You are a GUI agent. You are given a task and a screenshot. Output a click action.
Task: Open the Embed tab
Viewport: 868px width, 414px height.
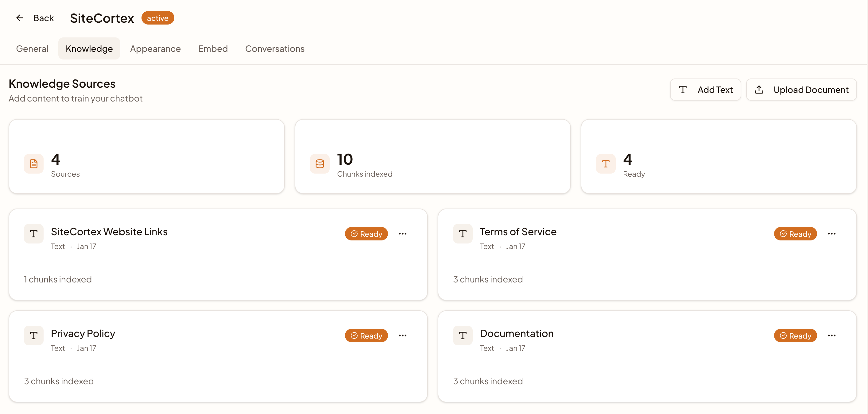click(x=213, y=49)
